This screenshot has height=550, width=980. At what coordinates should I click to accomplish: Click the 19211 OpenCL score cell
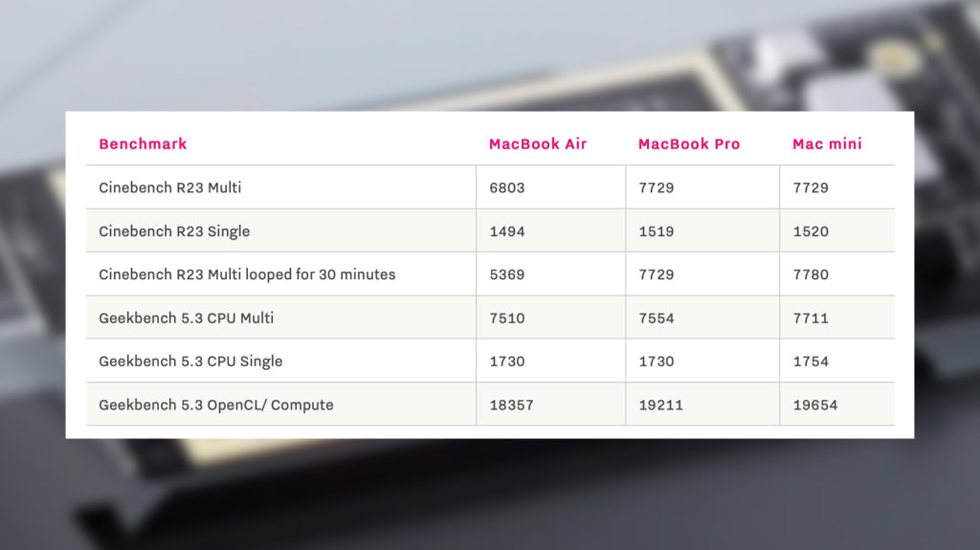[661, 405]
